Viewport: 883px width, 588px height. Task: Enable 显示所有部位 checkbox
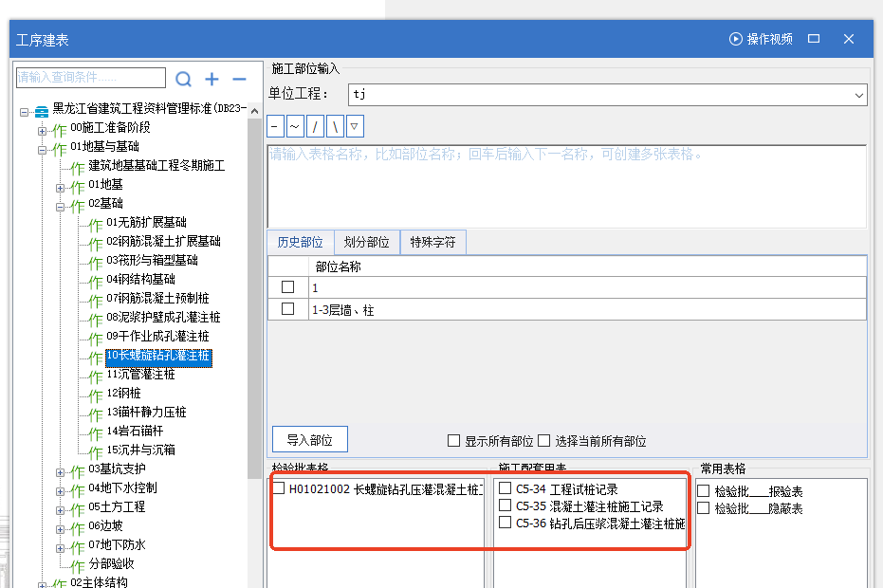pyautogui.click(x=454, y=441)
